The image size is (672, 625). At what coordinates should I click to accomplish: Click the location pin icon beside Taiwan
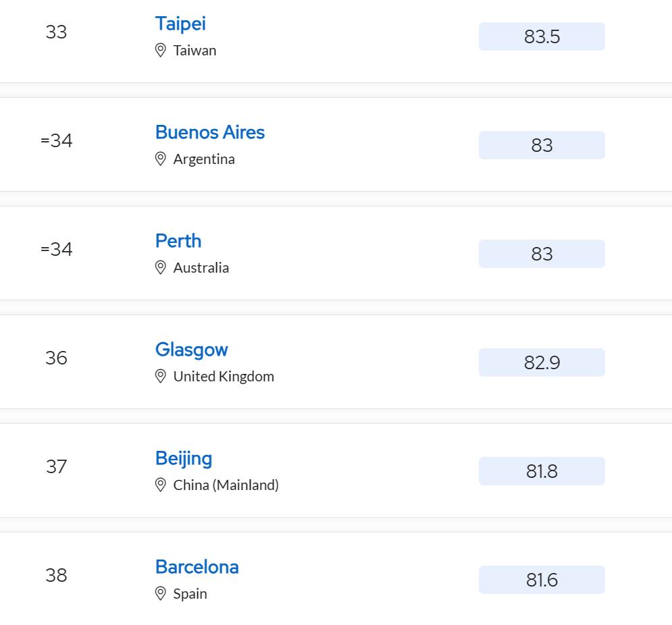(x=161, y=51)
